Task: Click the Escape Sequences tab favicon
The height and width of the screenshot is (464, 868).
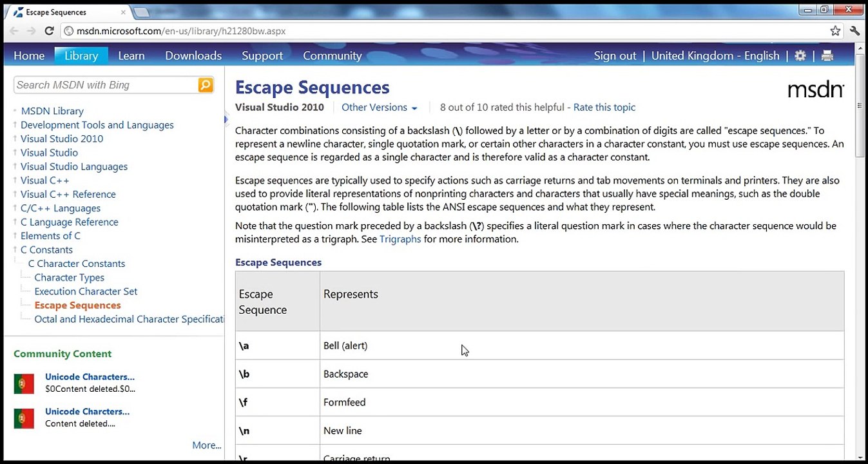Action: (19, 12)
